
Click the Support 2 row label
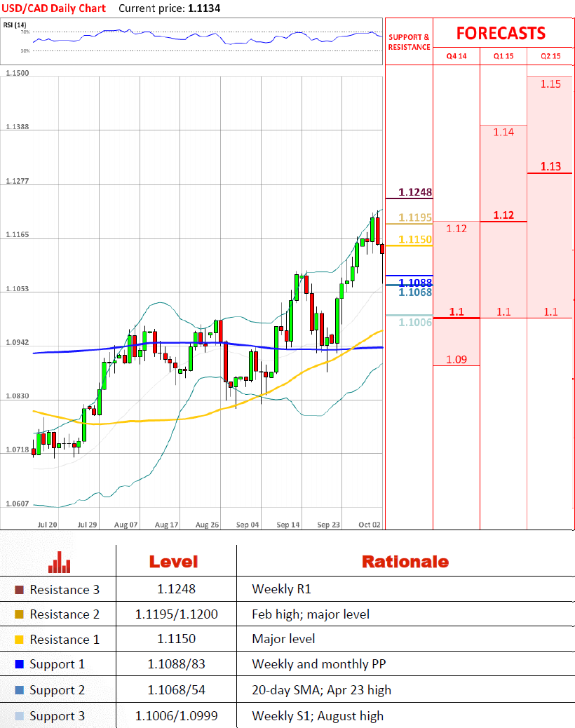(57, 690)
